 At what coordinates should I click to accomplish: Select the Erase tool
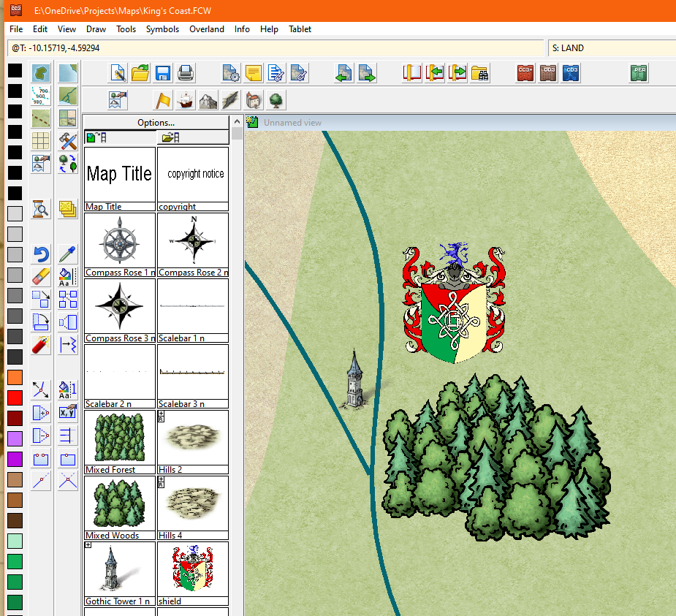click(42, 277)
